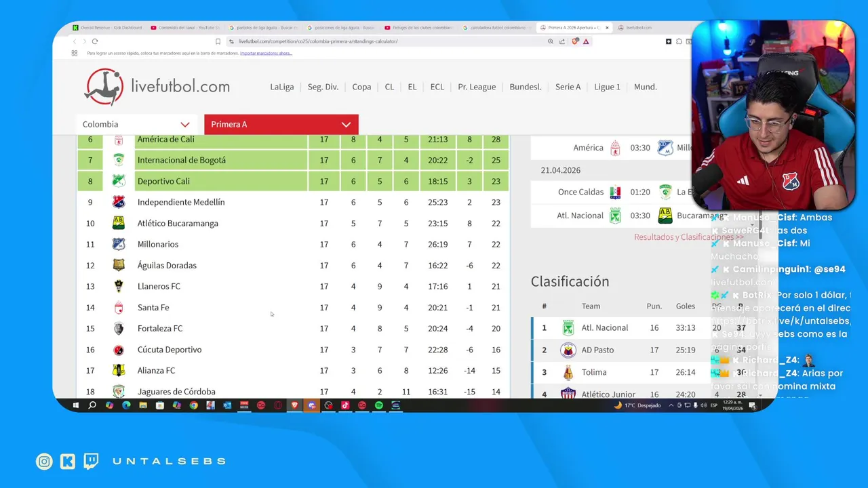The height and width of the screenshot is (488, 868).
Task: Open Outlook from the taskbar
Action: click(227, 405)
